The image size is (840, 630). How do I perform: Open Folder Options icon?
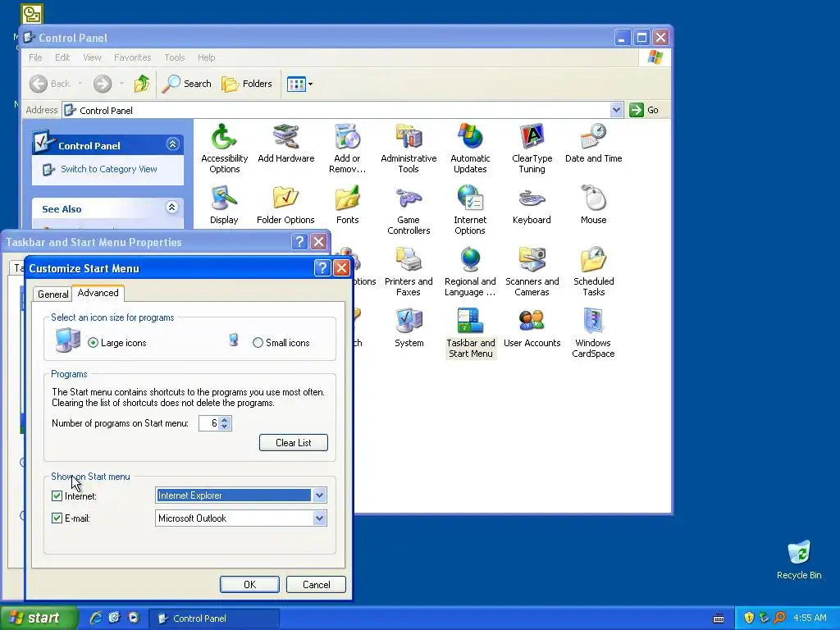285,204
